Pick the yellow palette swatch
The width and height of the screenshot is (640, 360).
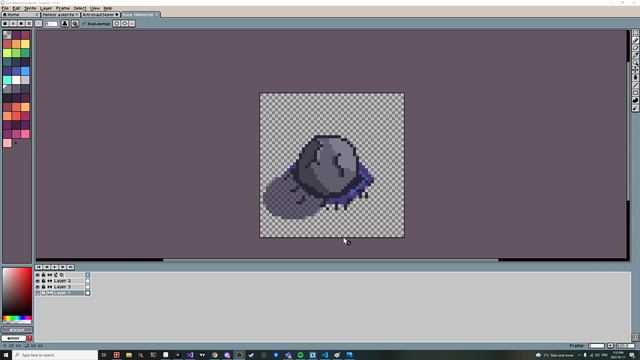coord(25,44)
